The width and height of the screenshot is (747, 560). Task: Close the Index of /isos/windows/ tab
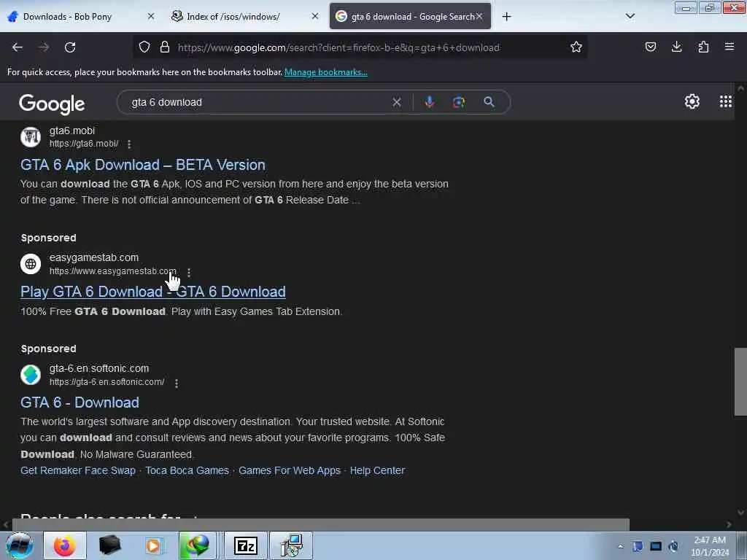[315, 16]
